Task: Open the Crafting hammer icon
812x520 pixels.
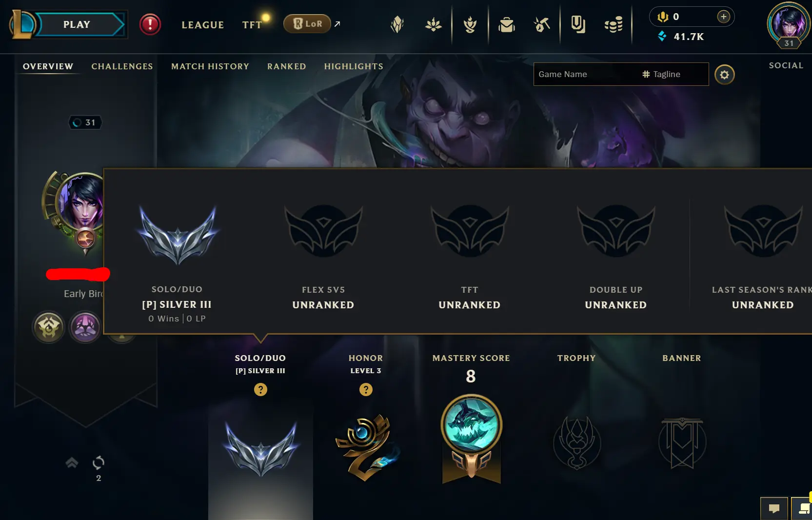Action: (541, 24)
